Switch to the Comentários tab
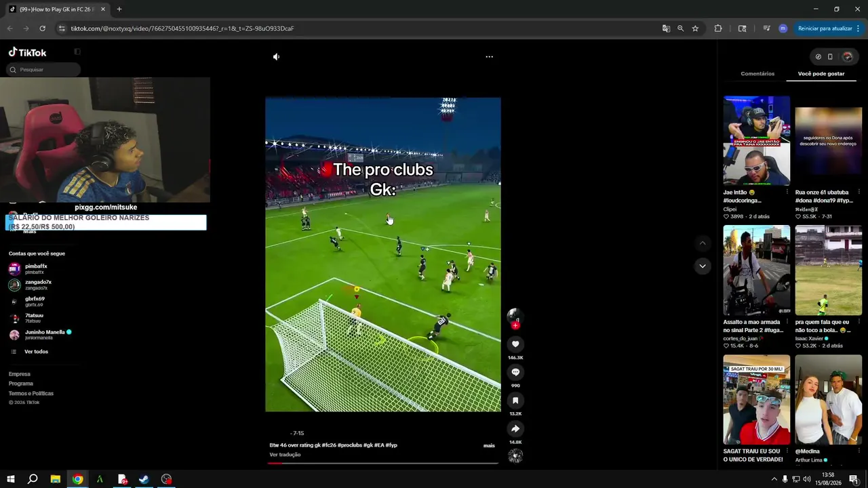The image size is (868, 488). coord(757,74)
